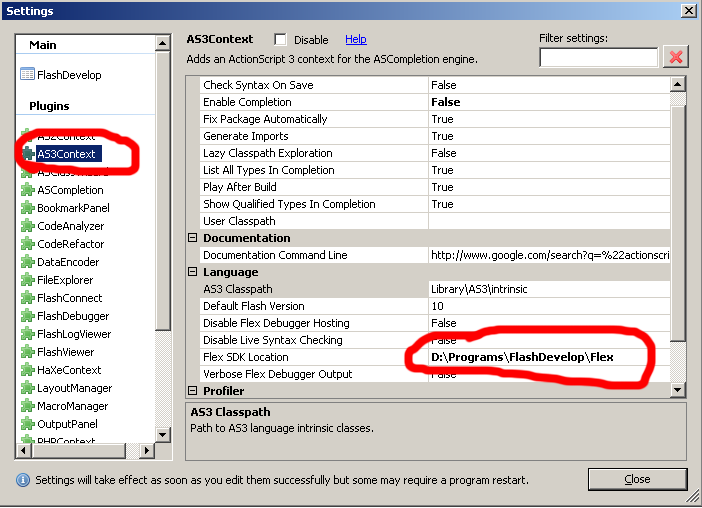The width and height of the screenshot is (702, 508).
Task: Select Documentation Command Line URL value
Action: click(550, 255)
